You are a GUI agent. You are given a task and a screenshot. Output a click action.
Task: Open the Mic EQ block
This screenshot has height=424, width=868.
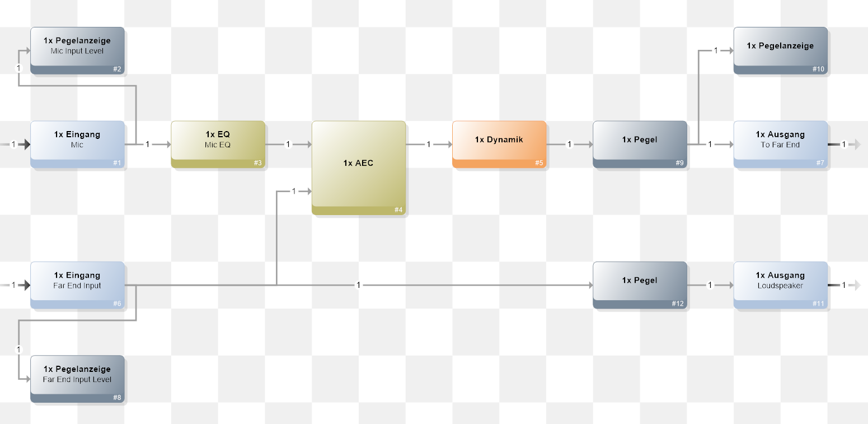218,145
